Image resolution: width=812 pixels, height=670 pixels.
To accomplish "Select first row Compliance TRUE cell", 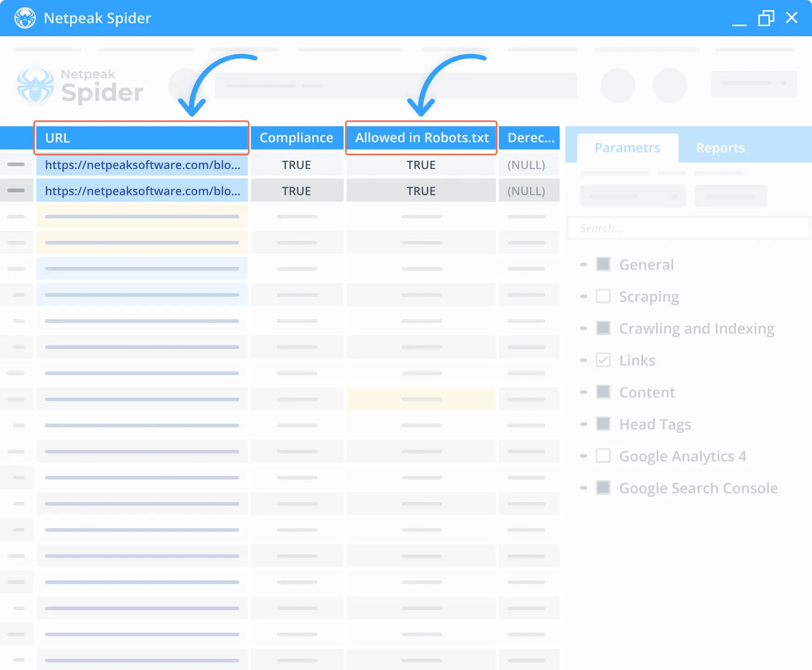I will [x=296, y=165].
